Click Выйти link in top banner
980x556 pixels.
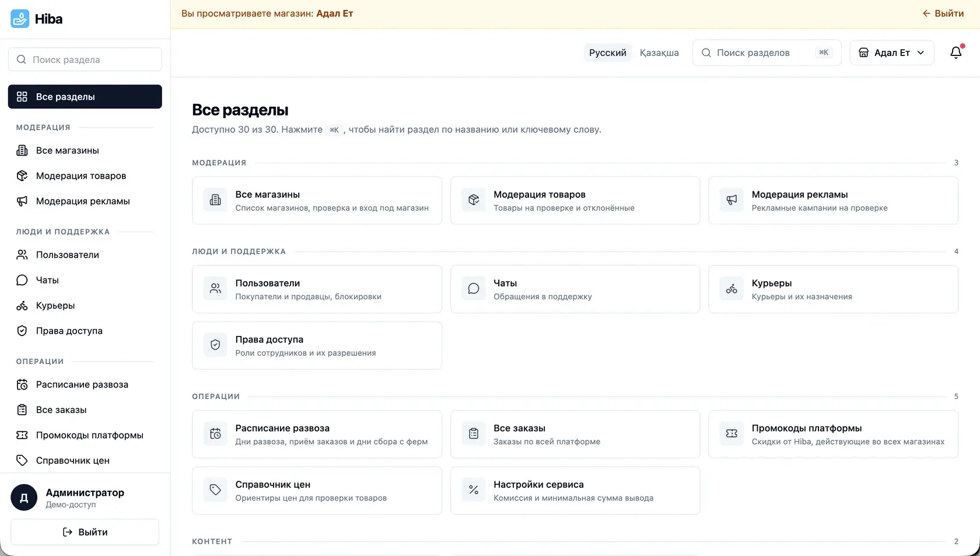pyautogui.click(x=943, y=13)
